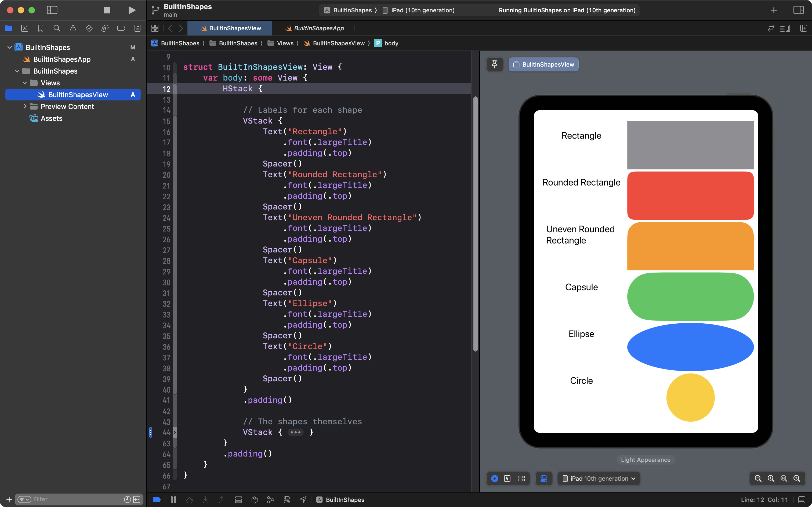Toggle the inspectors panel on the right
812x507 pixels.
[798, 10]
